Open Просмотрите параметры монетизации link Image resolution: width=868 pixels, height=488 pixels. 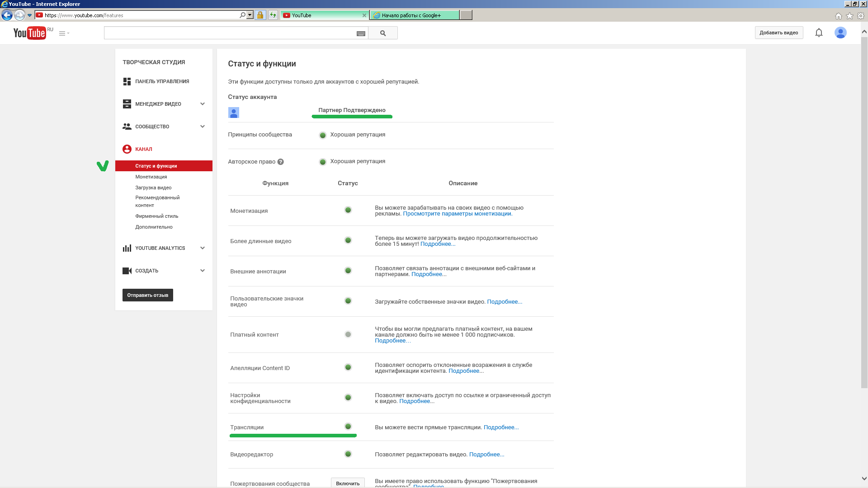click(x=457, y=214)
